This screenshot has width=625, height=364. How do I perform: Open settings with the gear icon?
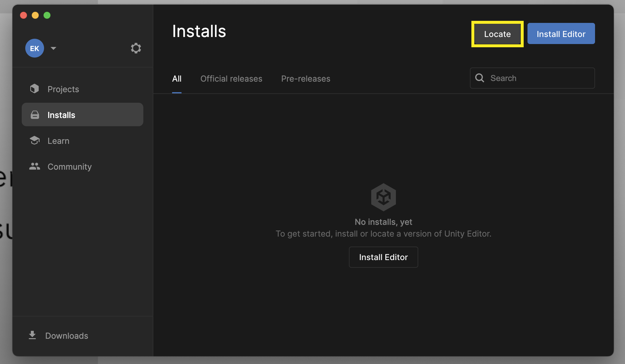pyautogui.click(x=136, y=48)
